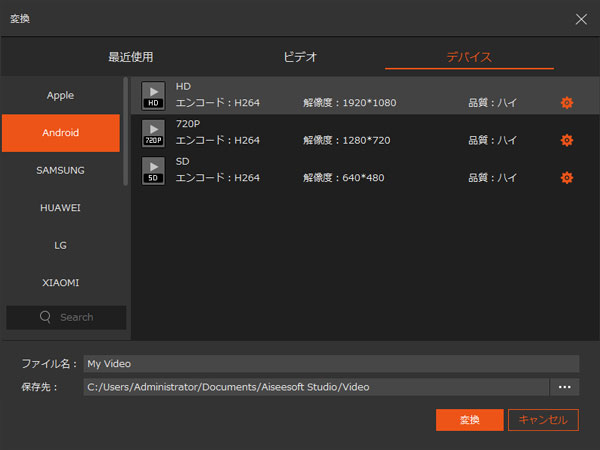Open settings gear for 720P profile

567,140
